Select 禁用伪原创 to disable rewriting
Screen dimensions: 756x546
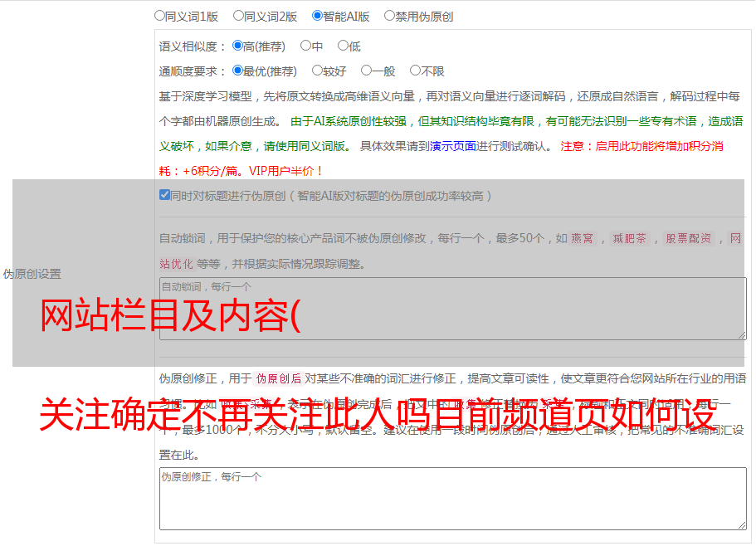(x=389, y=15)
